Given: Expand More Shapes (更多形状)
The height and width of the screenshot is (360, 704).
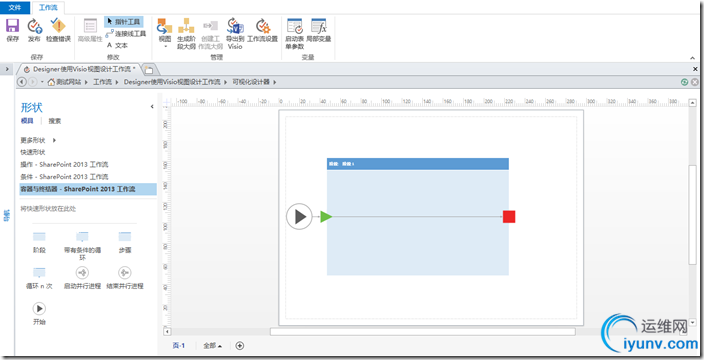Looking at the screenshot, I should [x=38, y=140].
